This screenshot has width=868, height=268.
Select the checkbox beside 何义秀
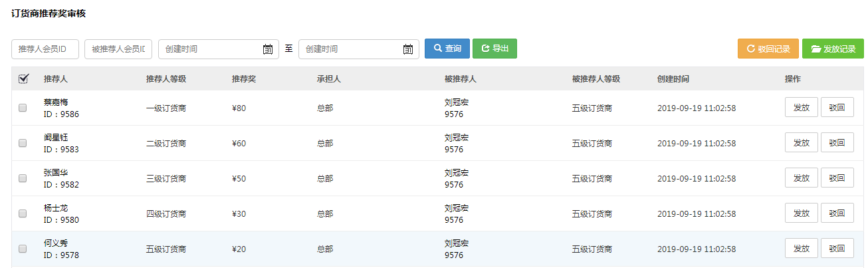click(23, 249)
